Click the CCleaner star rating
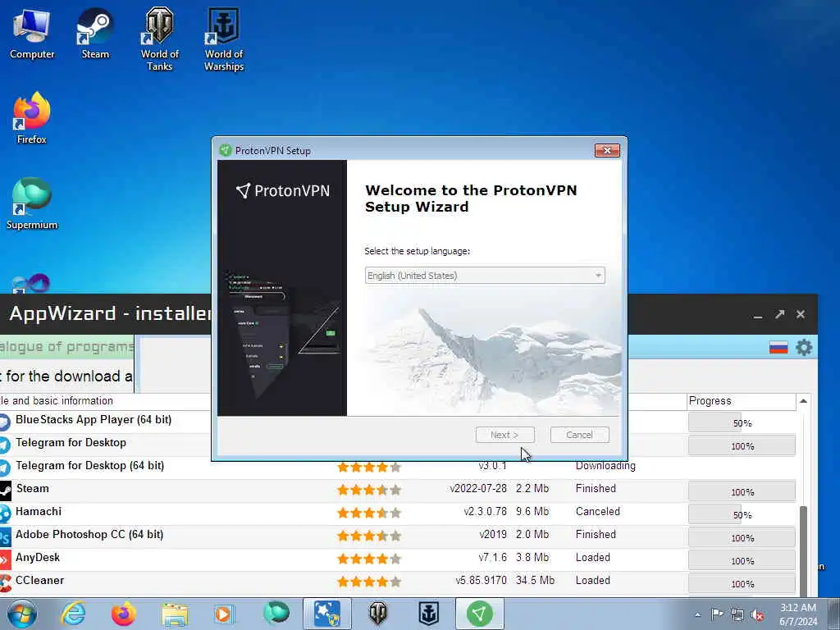 [x=368, y=582]
